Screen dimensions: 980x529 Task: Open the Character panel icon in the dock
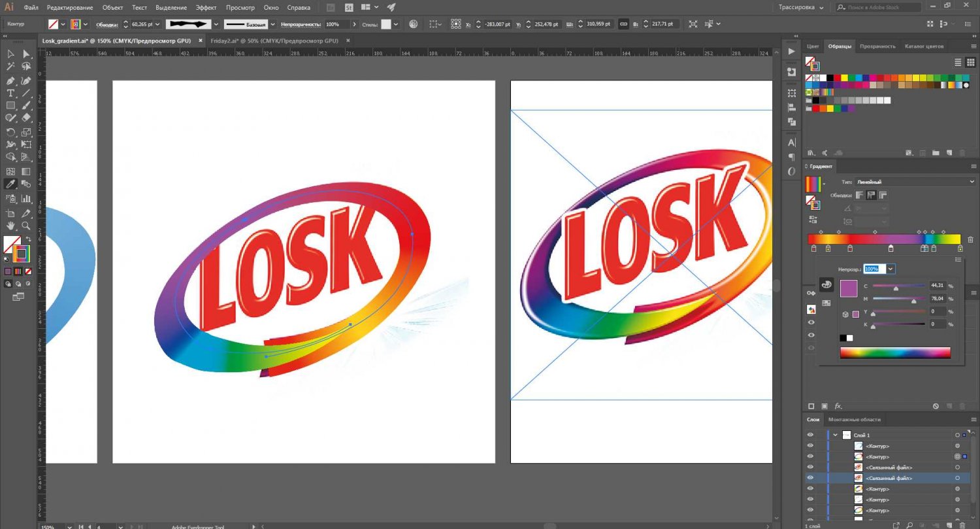coord(792,143)
